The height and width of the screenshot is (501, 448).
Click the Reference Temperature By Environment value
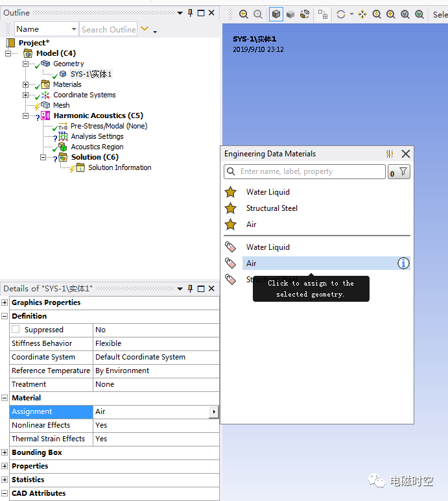[156, 371]
